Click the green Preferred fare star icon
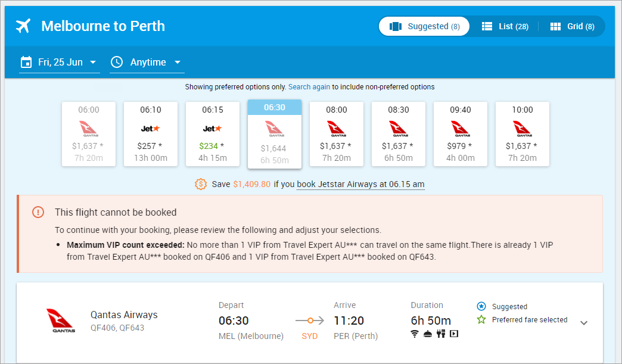Image resolution: width=622 pixels, height=364 pixels. (x=481, y=320)
